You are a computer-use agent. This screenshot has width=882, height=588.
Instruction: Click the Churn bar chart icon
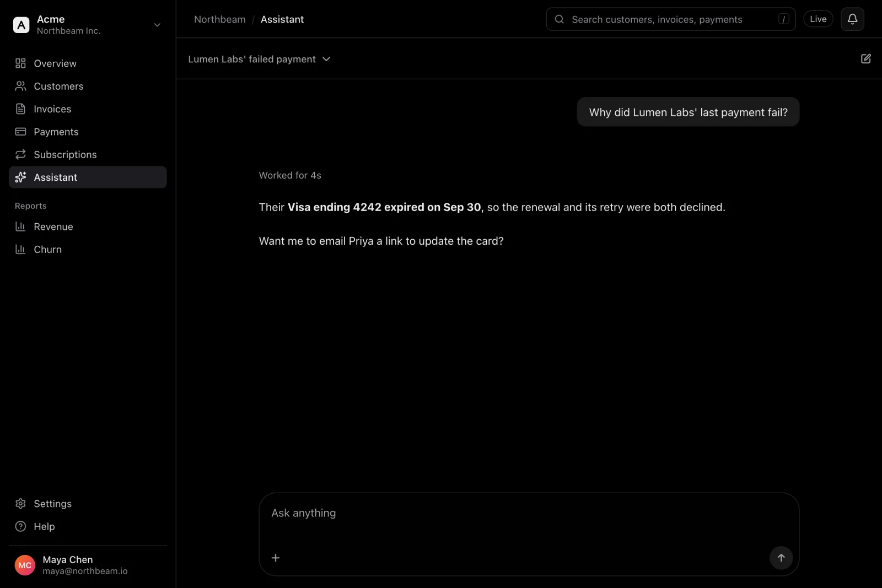[x=20, y=249]
